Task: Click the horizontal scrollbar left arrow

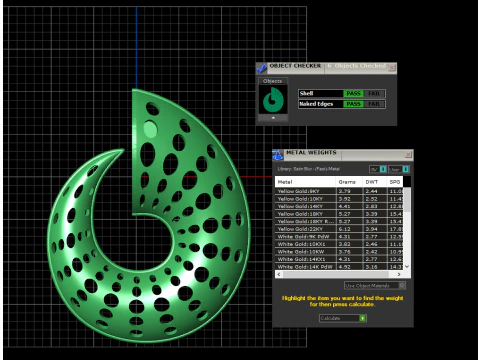Action: pyautogui.click(x=279, y=274)
